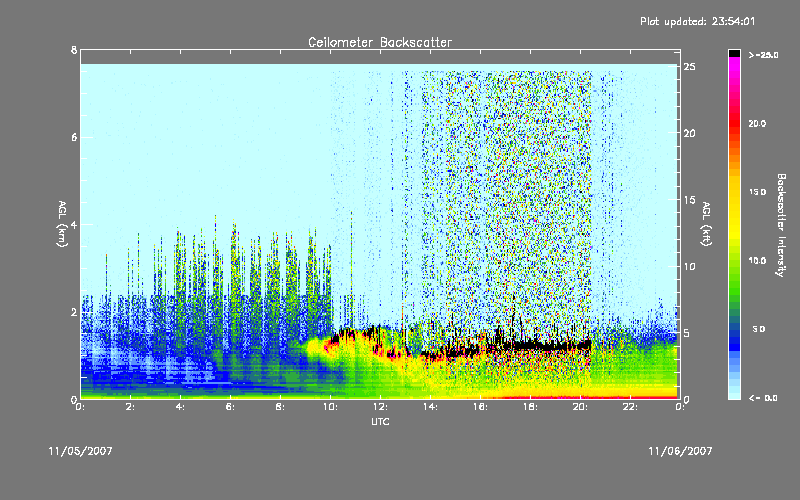Click the black cloud-base band near 18 UTC
Image resolution: width=800 pixels, height=500 pixels.
tap(531, 346)
